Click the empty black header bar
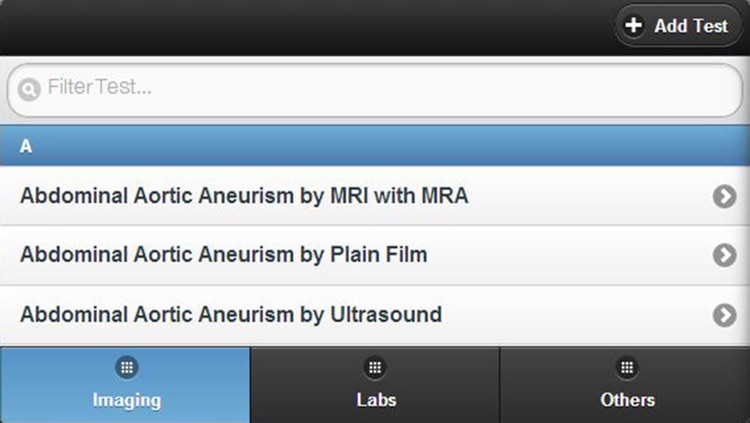 point(306,27)
